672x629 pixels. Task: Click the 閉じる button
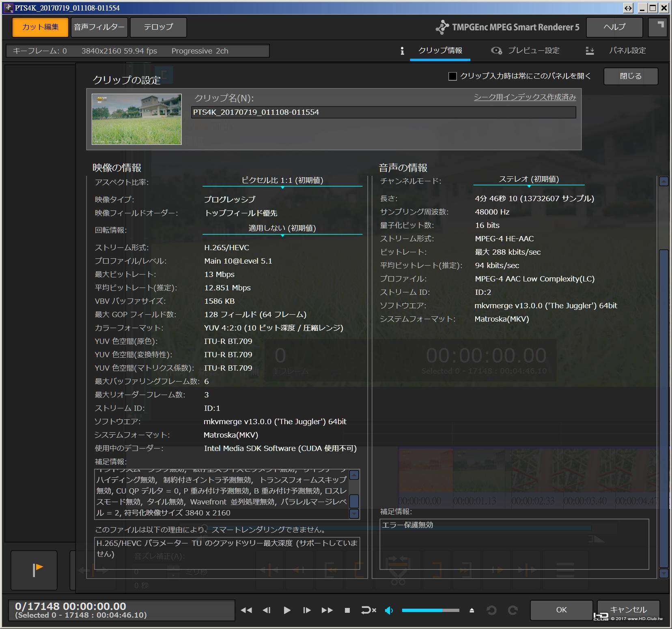[630, 76]
